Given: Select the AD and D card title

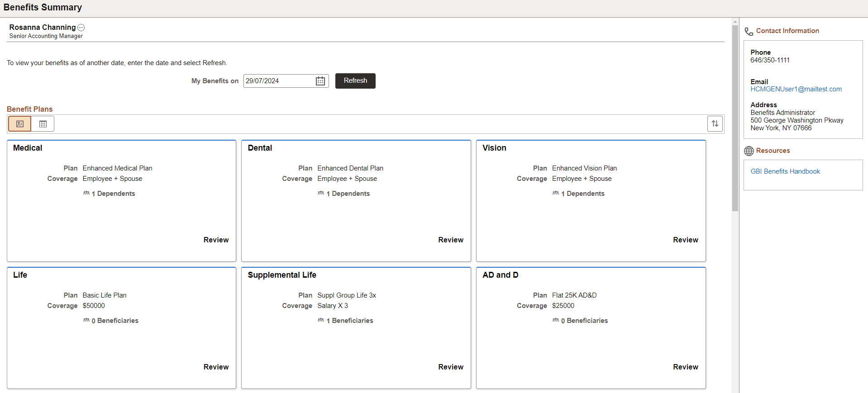Looking at the screenshot, I should [x=501, y=275].
